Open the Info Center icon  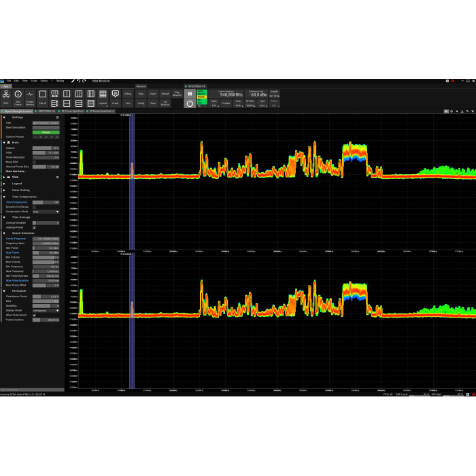(18, 94)
